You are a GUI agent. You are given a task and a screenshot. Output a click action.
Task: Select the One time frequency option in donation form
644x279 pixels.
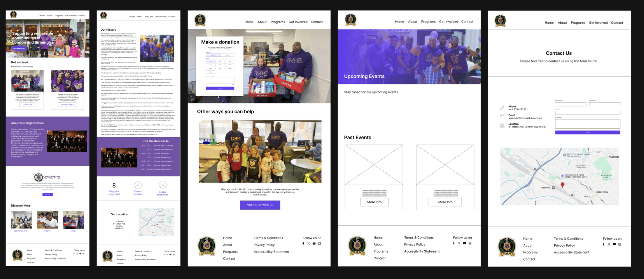[x=213, y=55]
